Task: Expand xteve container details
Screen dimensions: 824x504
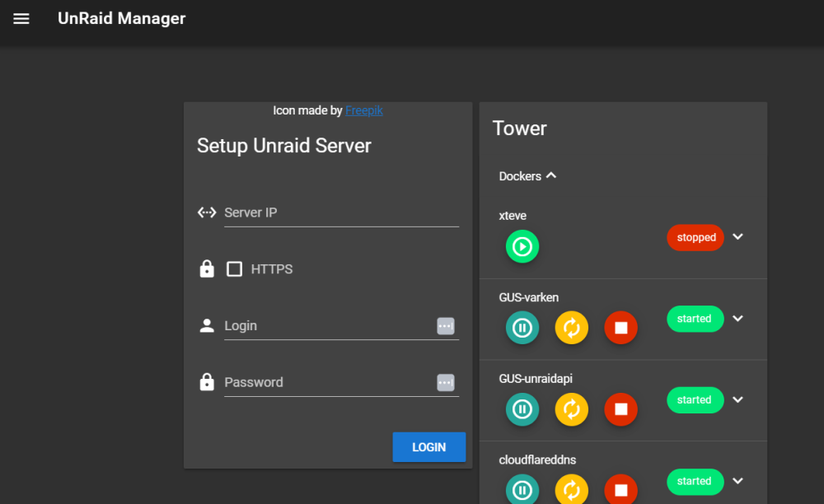Action: [737, 237]
